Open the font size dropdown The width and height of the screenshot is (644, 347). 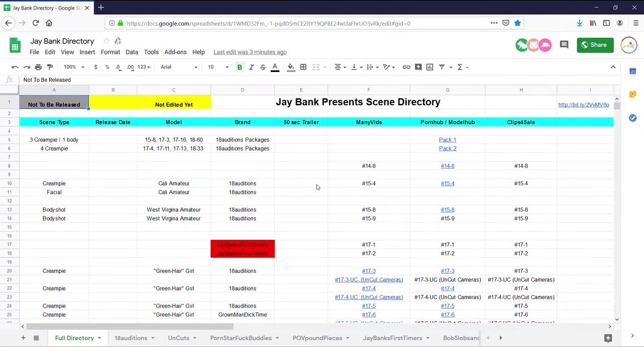point(217,67)
